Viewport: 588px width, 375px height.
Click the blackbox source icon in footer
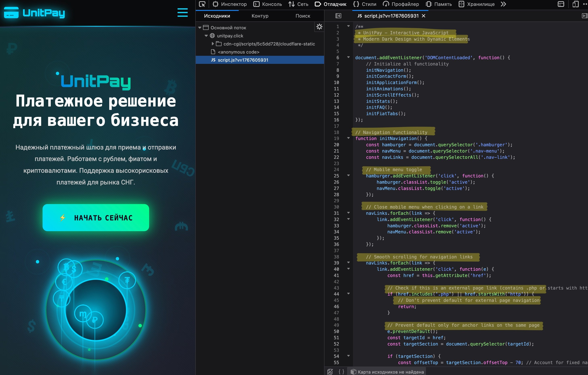point(330,372)
